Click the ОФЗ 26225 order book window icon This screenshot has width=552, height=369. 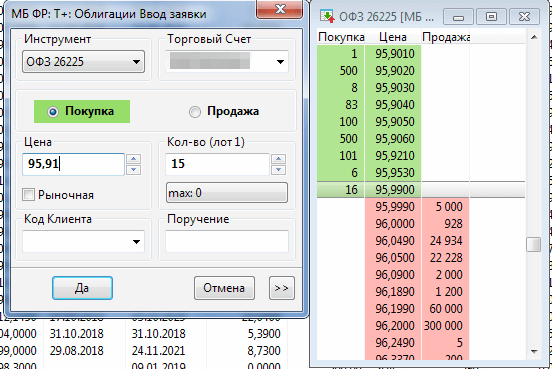(327, 16)
